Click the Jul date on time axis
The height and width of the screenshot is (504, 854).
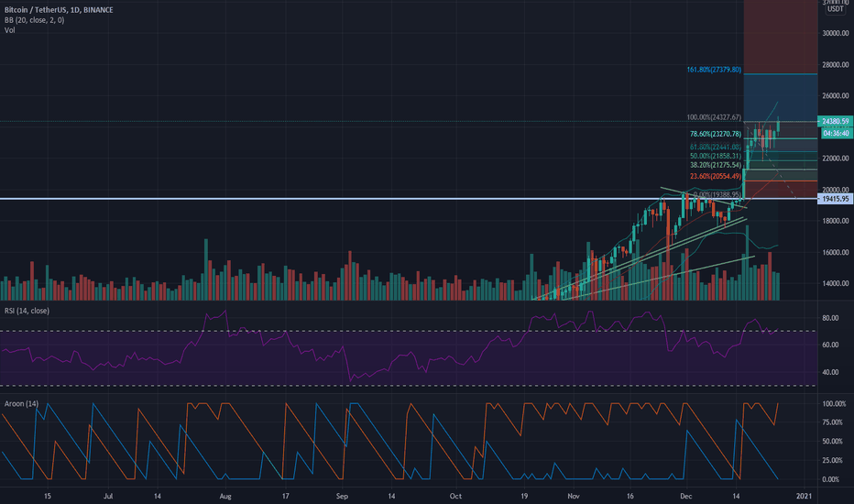(x=108, y=497)
